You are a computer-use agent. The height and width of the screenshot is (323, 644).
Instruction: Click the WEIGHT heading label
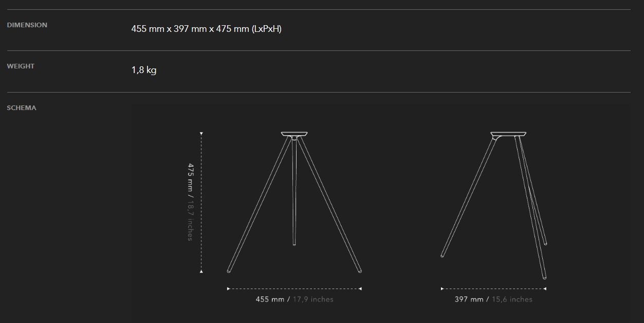21,66
